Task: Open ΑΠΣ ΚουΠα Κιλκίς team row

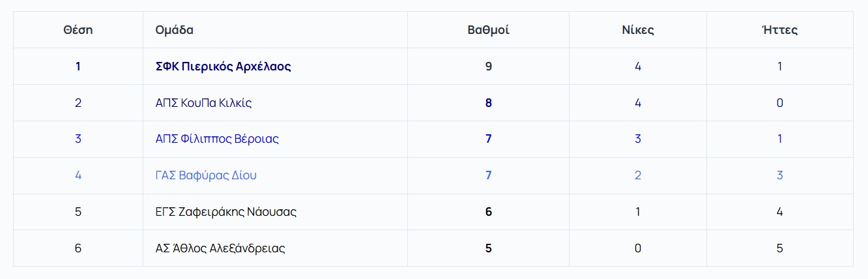Action: [x=203, y=103]
